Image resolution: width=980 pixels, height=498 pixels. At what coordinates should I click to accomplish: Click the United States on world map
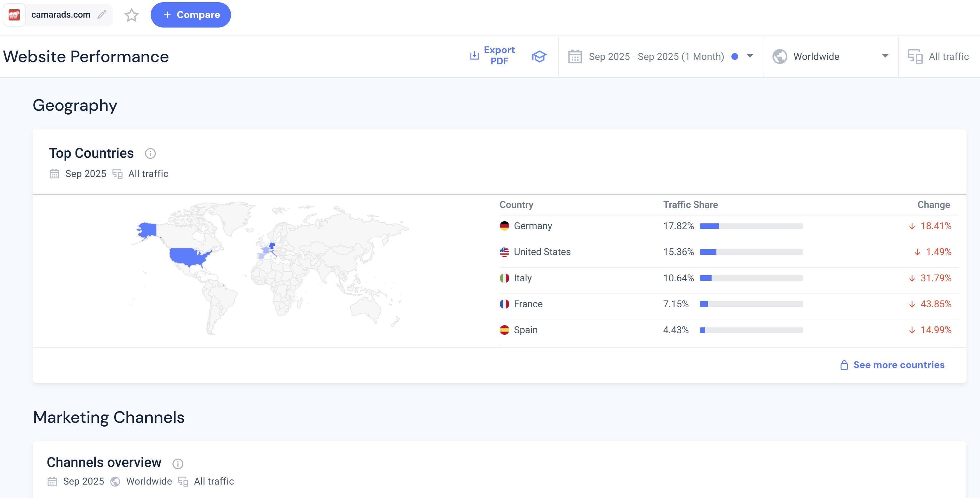188,256
